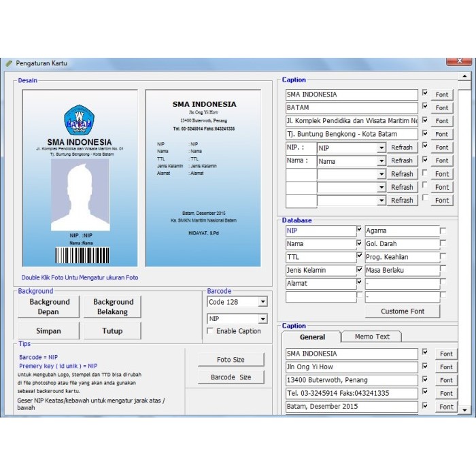Click the Background Depan button

(49, 307)
